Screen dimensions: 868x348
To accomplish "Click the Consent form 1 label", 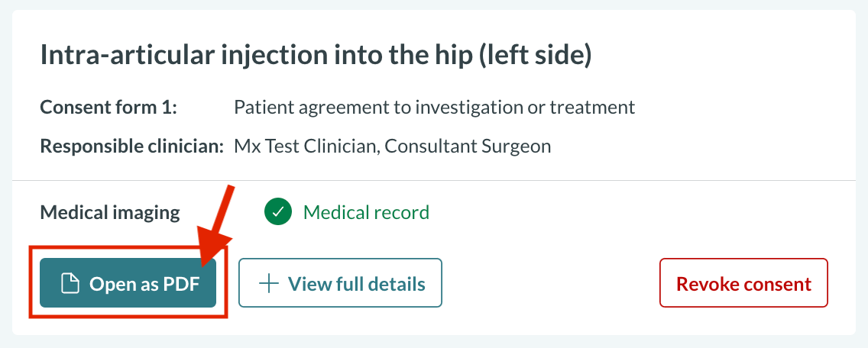I will (x=108, y=107).
